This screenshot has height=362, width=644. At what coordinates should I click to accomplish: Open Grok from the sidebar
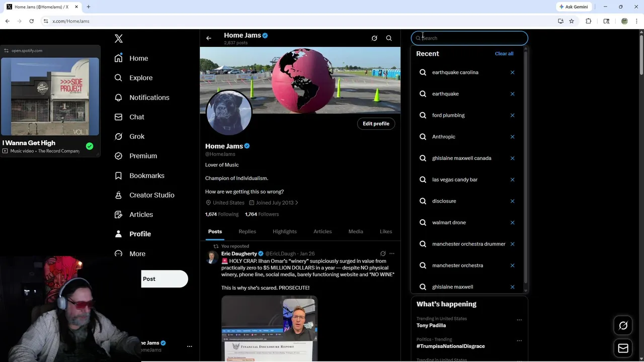coord(129,136)
